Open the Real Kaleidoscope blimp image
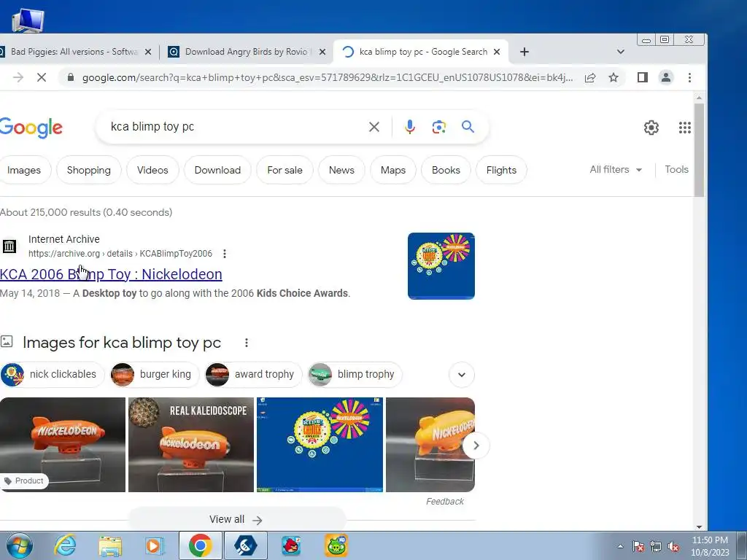Screen dimensions: 747x560 [x=191, y=445]
